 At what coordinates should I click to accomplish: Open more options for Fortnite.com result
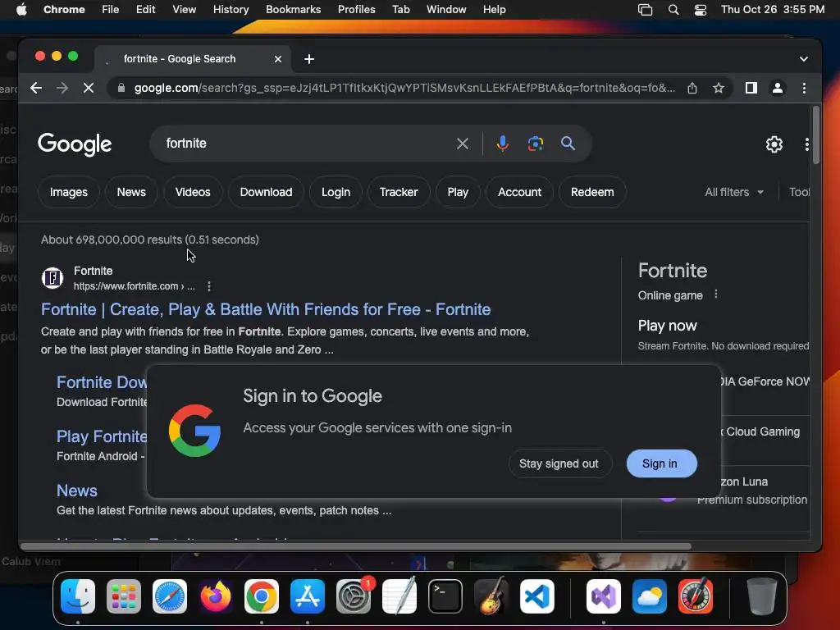(209, 286)
